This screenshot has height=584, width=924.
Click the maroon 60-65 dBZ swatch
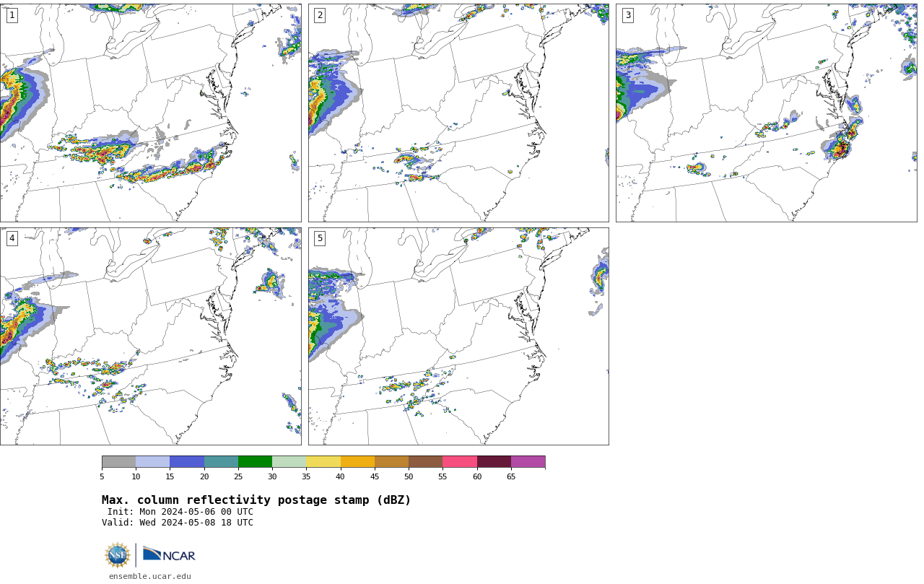coord(494,462)
